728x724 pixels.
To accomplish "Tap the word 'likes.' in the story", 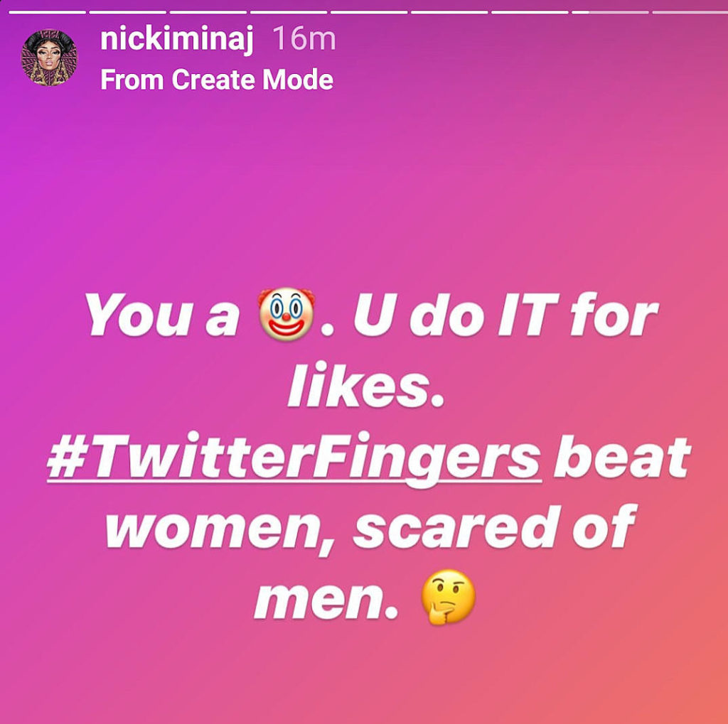I will [x=366, y=384].
